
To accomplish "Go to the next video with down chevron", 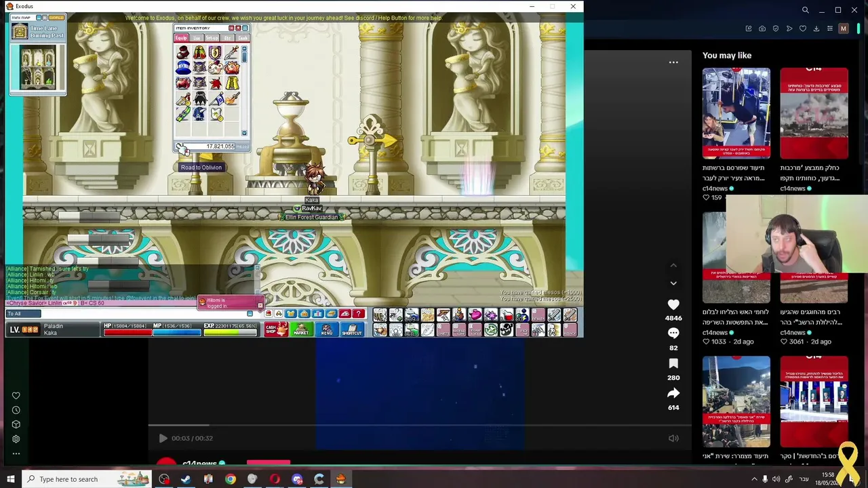I will tap(673, 283).
